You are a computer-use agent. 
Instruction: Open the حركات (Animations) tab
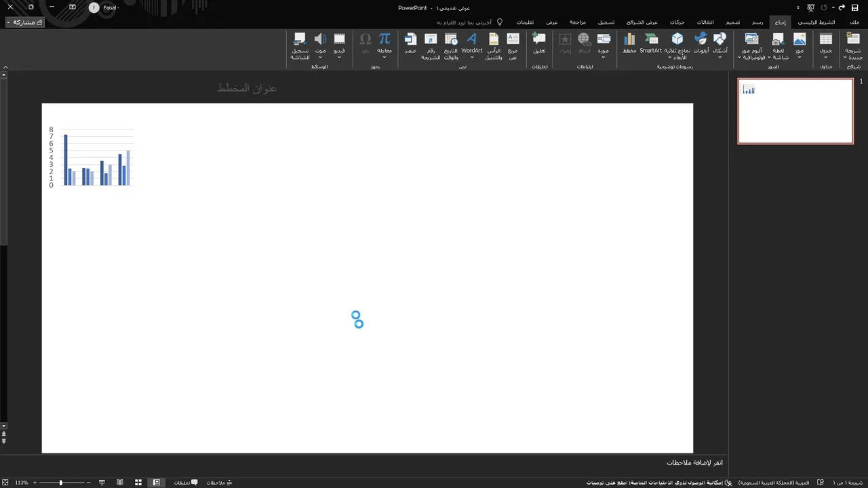tap(677, 22)
